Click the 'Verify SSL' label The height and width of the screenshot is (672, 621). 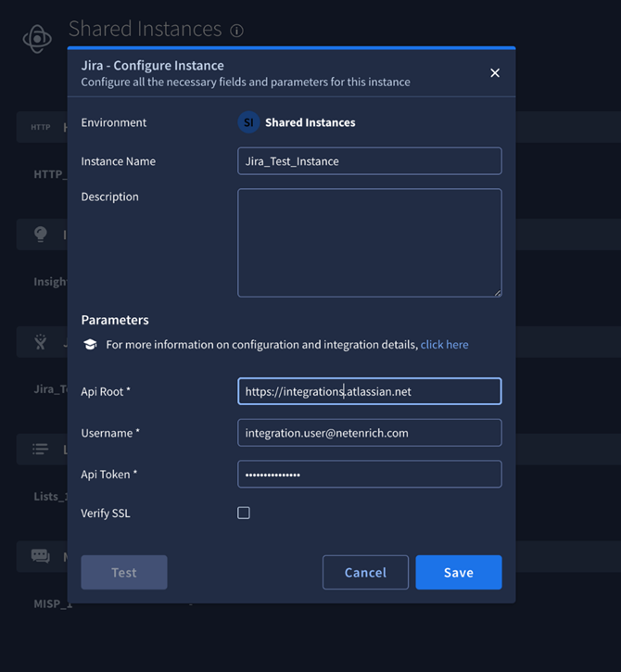pyautogui.click(x=106, y=514)
